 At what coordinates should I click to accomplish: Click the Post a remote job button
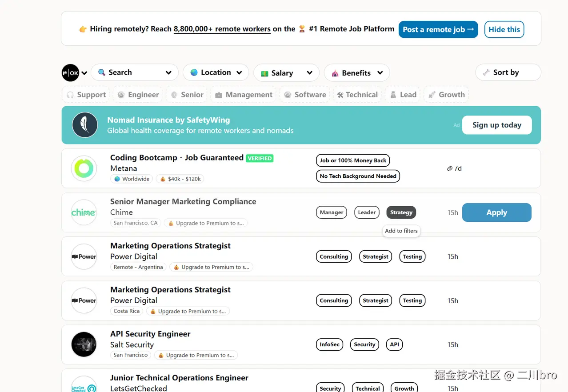[438, 29]
